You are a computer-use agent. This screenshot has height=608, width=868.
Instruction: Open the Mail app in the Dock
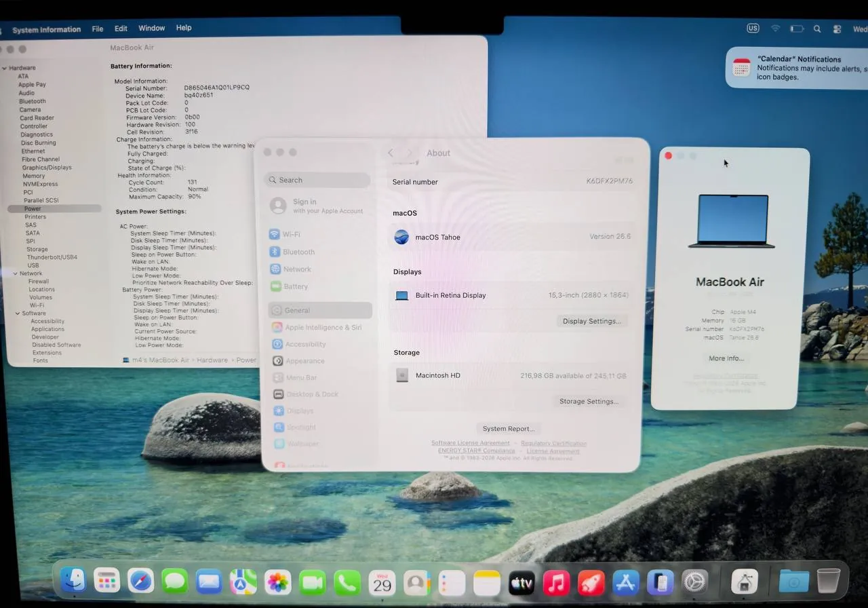coord(209,582)
